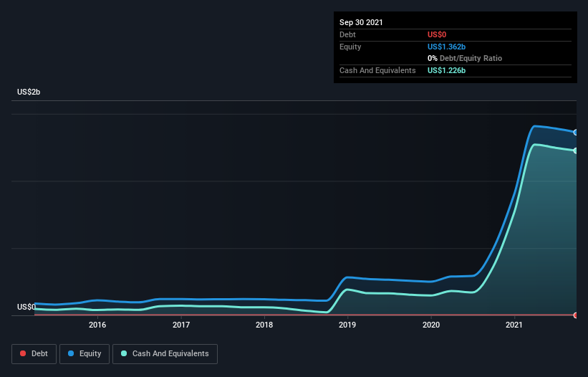Click the blue dot in Equity legend
This screenshot has width=588, height=377.
(x=71, y=353)
